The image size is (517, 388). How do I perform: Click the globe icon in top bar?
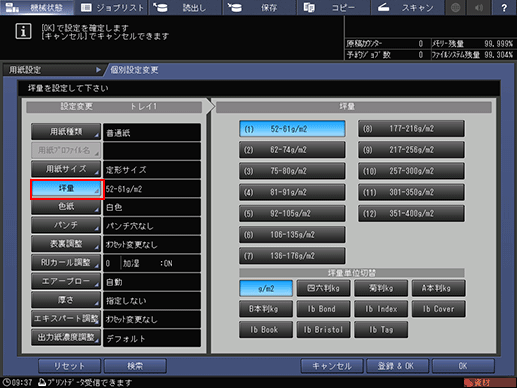[x=456, y=7]
